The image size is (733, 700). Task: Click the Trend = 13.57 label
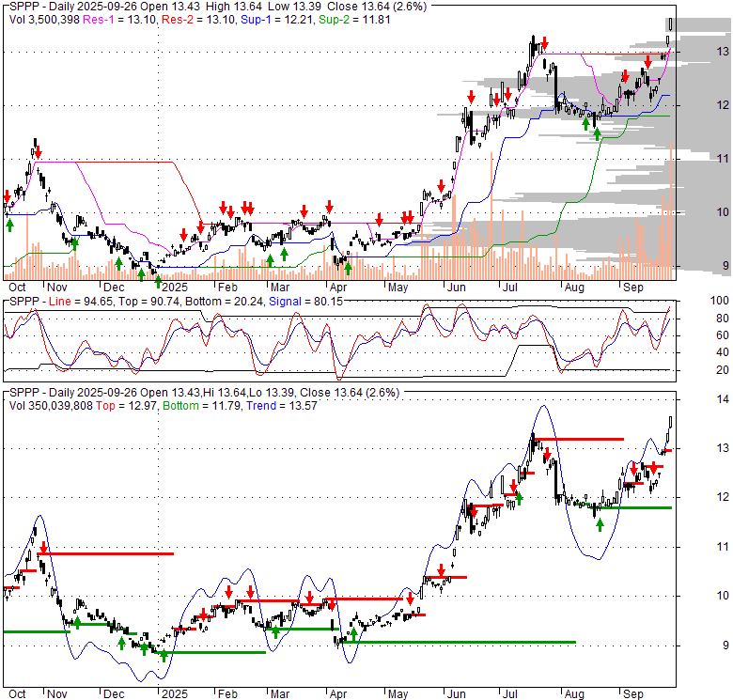point(282,406)
